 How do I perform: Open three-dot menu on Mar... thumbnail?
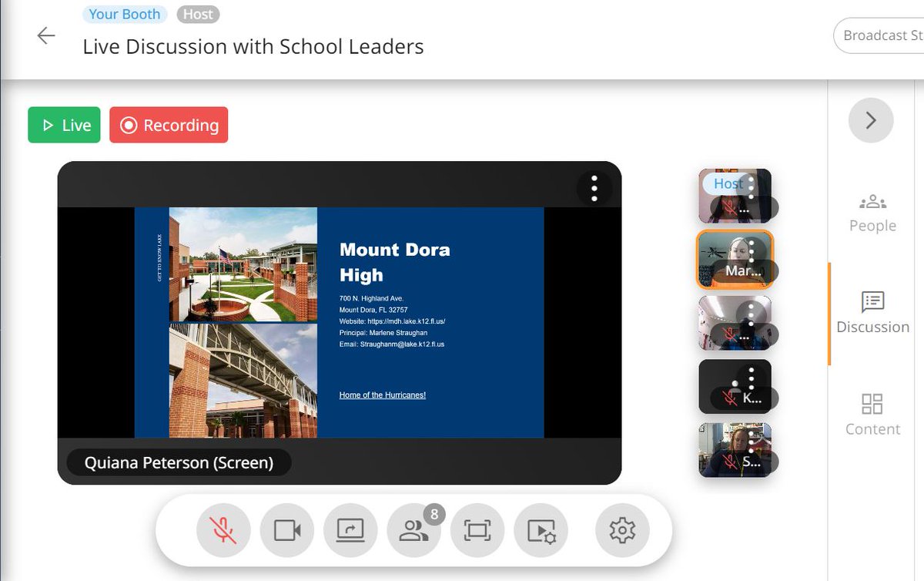[751, 250]
